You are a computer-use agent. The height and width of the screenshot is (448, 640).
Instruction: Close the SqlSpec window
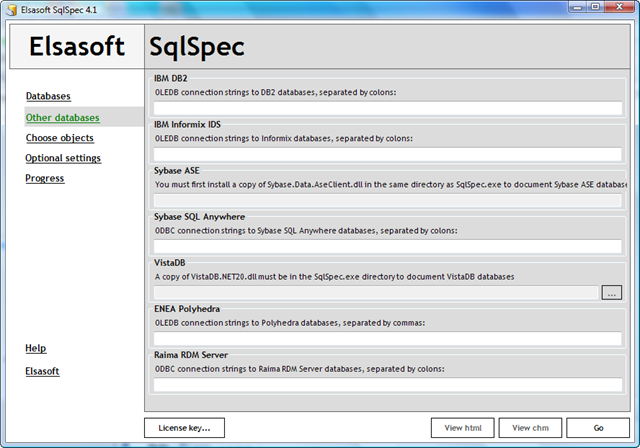pos(620,7)
